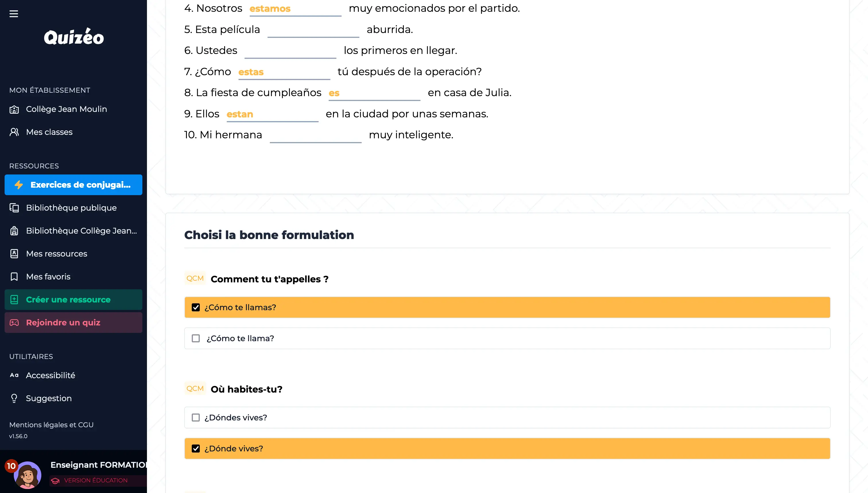Click the blank after "Mi hermana"
The height and width of the screenshot is (493, 868).
pyautogui.click(x=315, y=136)
